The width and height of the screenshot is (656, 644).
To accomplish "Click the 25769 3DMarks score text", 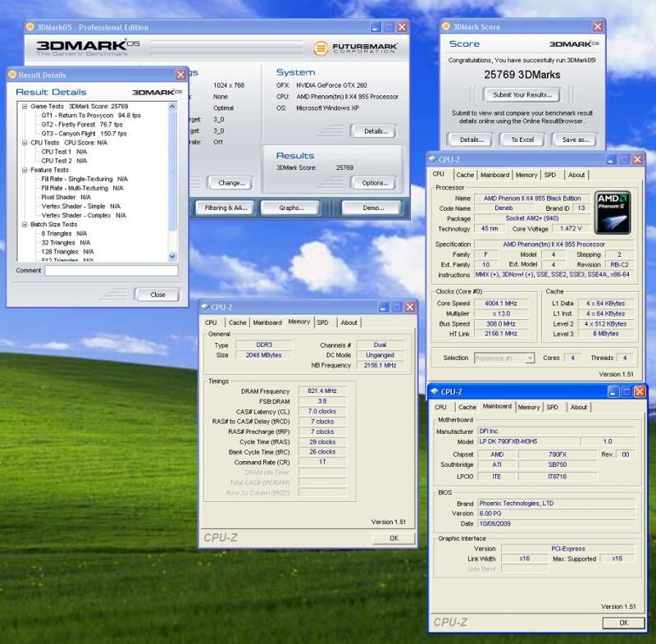I will [x=522, y=75].
